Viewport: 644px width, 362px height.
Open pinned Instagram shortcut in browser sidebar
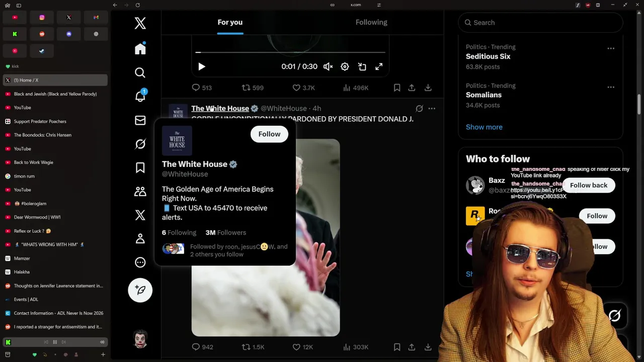point(42,17)
